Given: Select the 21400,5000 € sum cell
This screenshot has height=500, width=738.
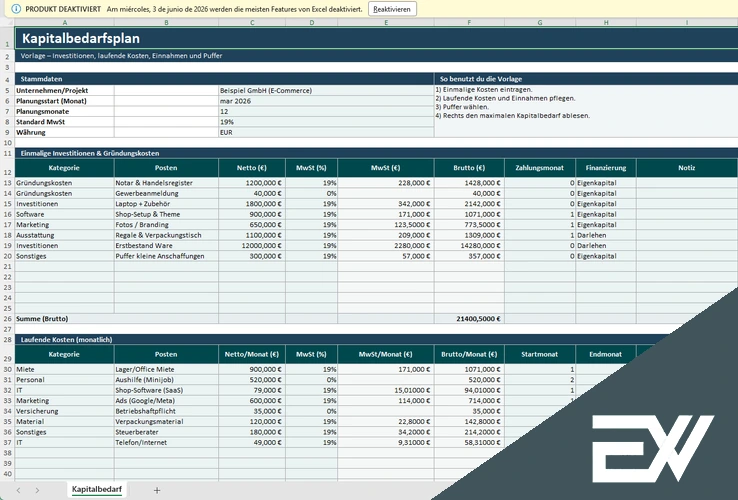Looking at the screenshot, I should 469,319.
